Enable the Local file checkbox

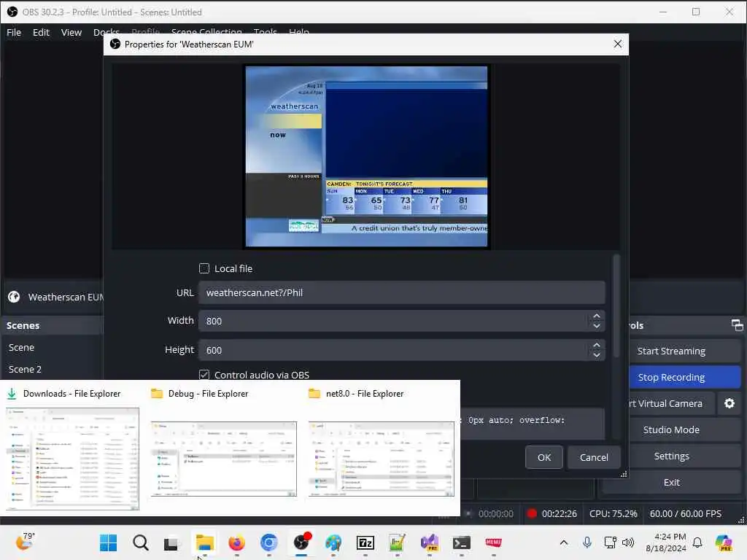tap(204, 268)
